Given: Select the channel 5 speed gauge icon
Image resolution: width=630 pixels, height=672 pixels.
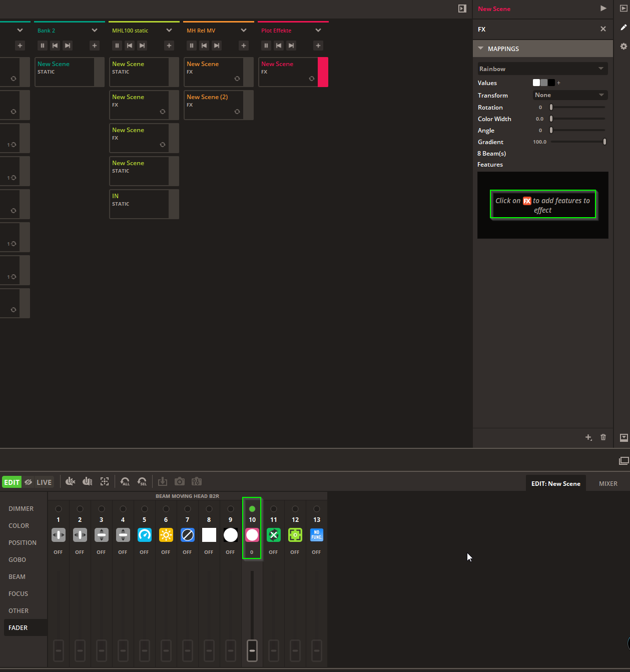Looking at the screenshot, I should 145,535.
